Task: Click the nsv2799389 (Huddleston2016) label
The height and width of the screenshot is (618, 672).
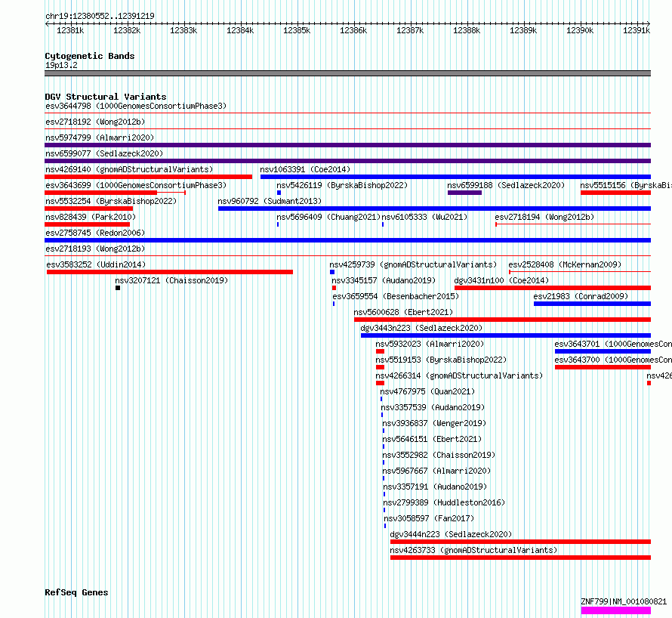Action: pyautogui.click(x=444, y=502)
